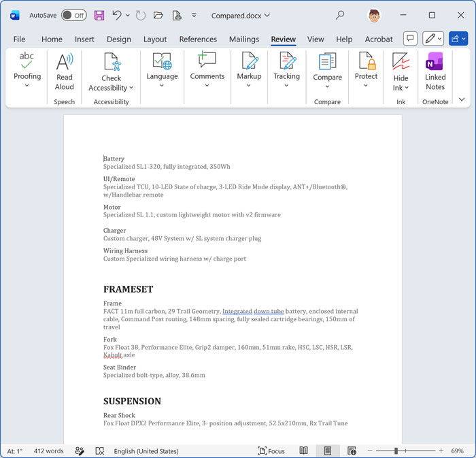
Task: Click the Hide Ink icon
Action: tap(401, 62)
